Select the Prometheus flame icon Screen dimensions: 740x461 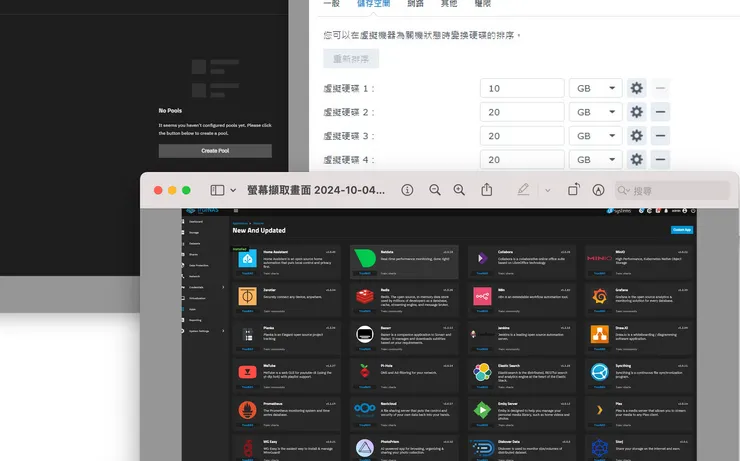[x=247, y=411]
